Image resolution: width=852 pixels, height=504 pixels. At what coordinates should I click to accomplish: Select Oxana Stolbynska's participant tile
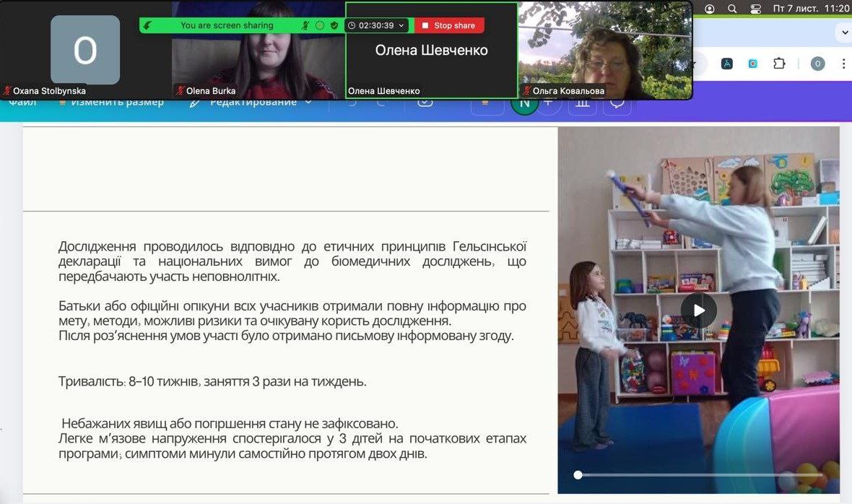pos(85,51)
